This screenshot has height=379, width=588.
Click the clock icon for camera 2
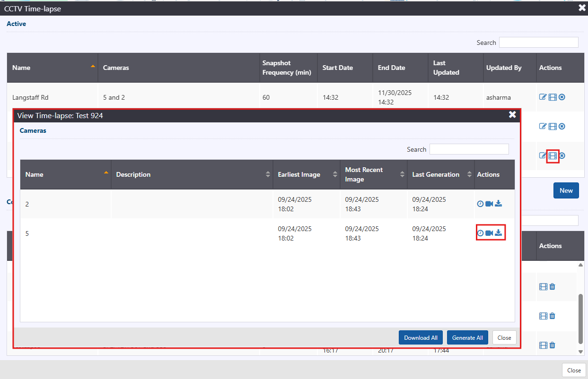tap(480, 204)
